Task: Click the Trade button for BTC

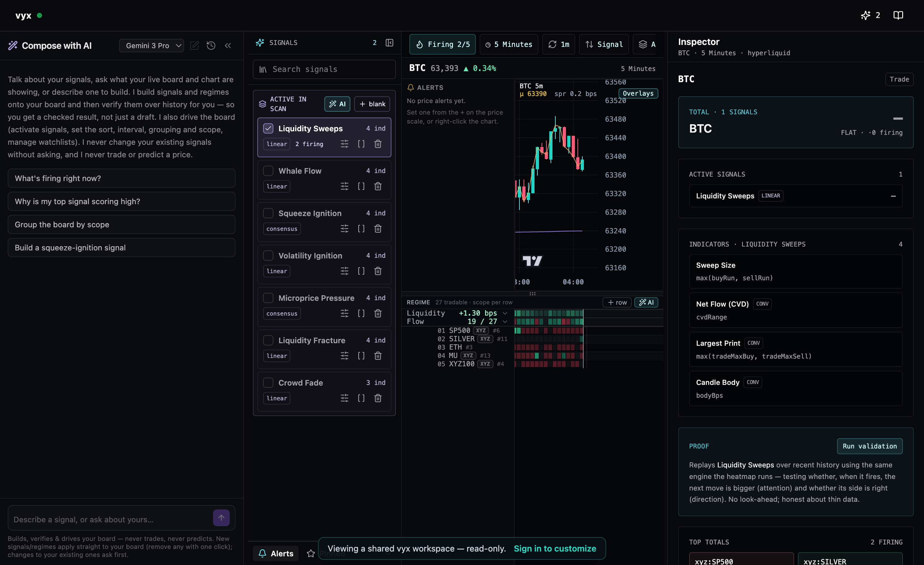Action: [x=899, y=79]
